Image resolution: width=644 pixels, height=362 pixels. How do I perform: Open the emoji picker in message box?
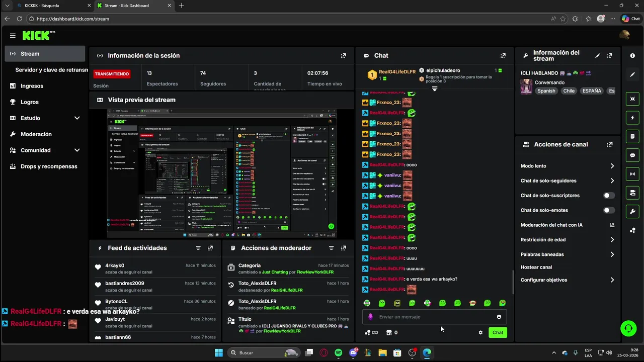[499, 317]
